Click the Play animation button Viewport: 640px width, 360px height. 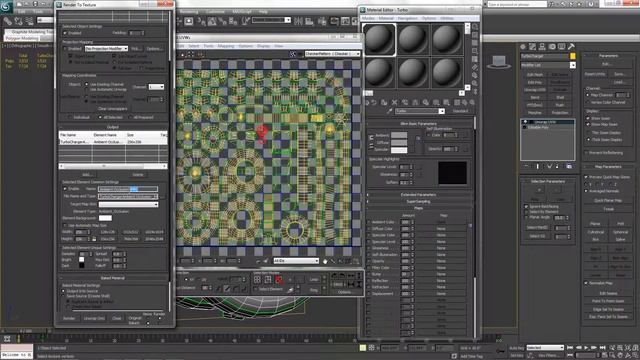click(x=586, y=348)
